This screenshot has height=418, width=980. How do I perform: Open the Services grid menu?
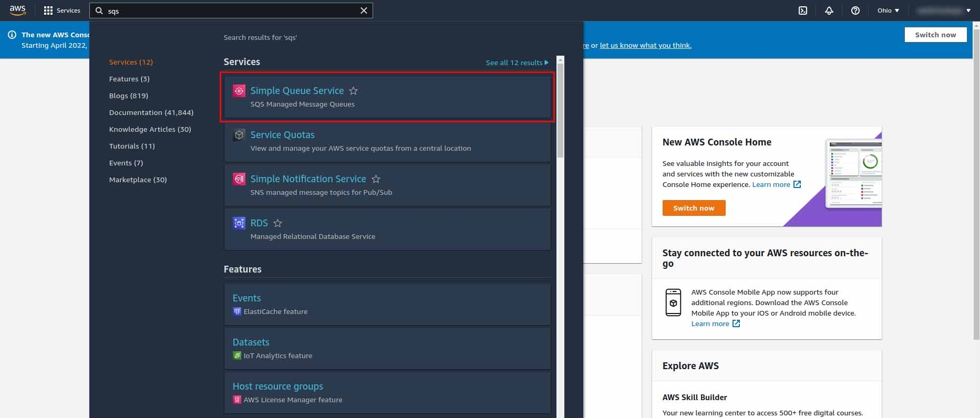click(x=62, y=11)
